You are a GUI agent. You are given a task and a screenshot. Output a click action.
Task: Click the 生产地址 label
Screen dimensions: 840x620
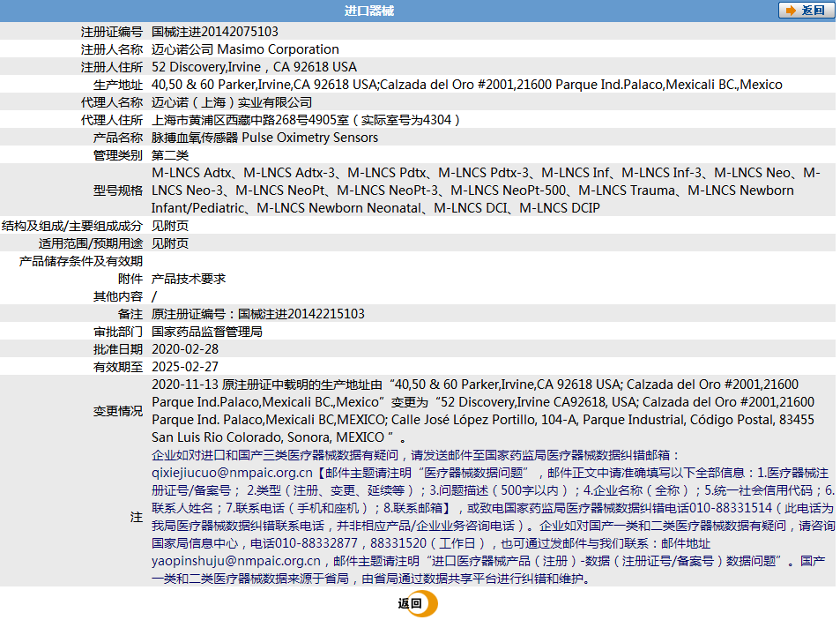[118, 85]
